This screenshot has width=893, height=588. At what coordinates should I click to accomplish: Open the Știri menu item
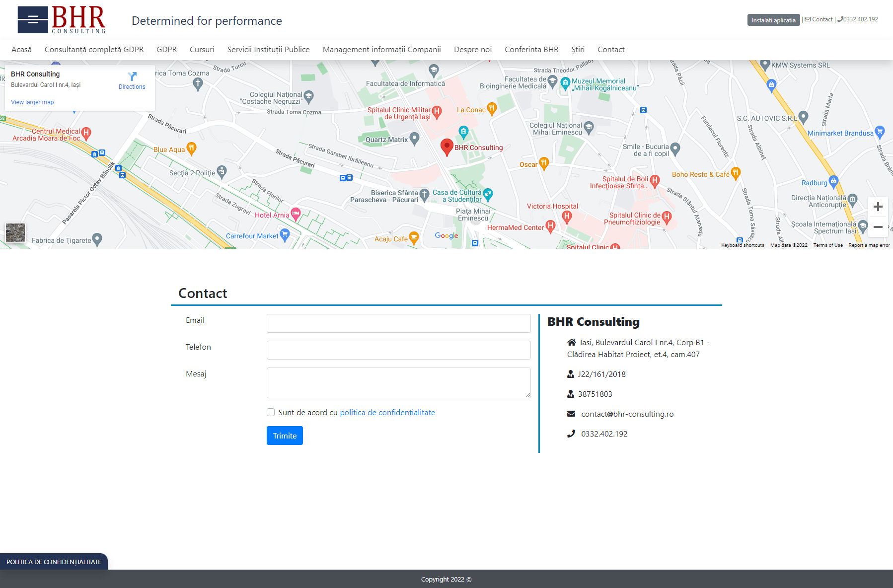click(578, 50)
